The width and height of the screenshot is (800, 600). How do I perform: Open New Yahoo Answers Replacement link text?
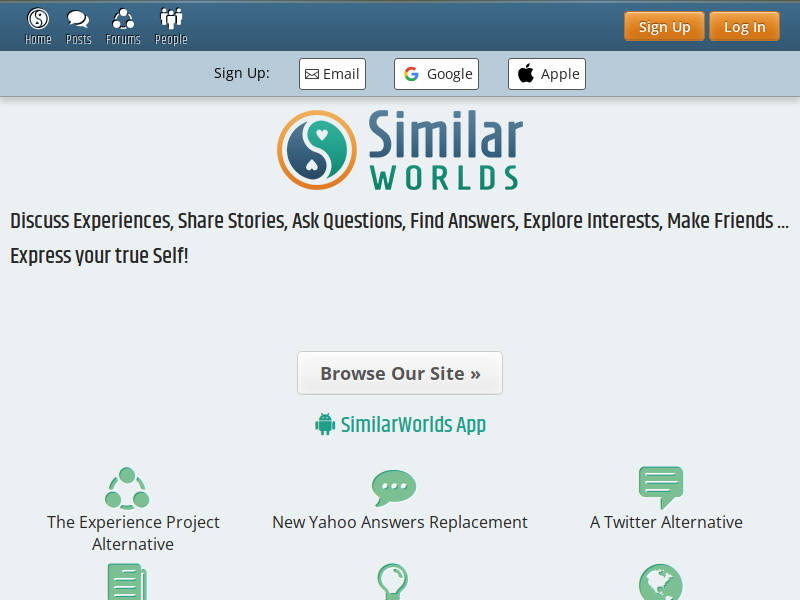(x=400, y=522)
